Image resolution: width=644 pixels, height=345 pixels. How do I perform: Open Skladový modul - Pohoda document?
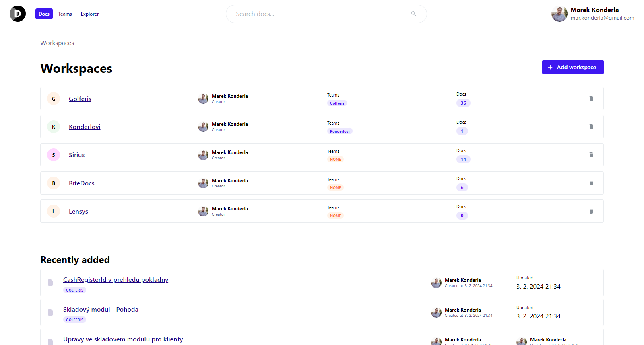coord(101,309)
